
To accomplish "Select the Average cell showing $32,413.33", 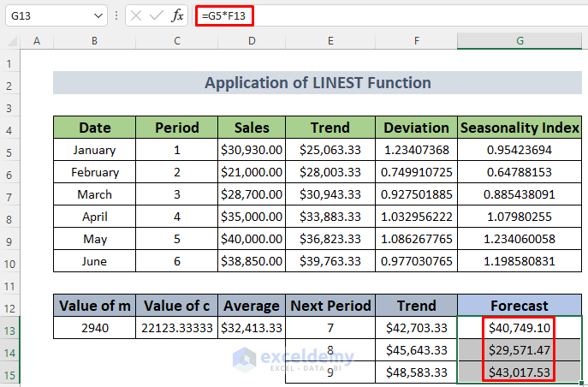I will (x=252, y=328).
